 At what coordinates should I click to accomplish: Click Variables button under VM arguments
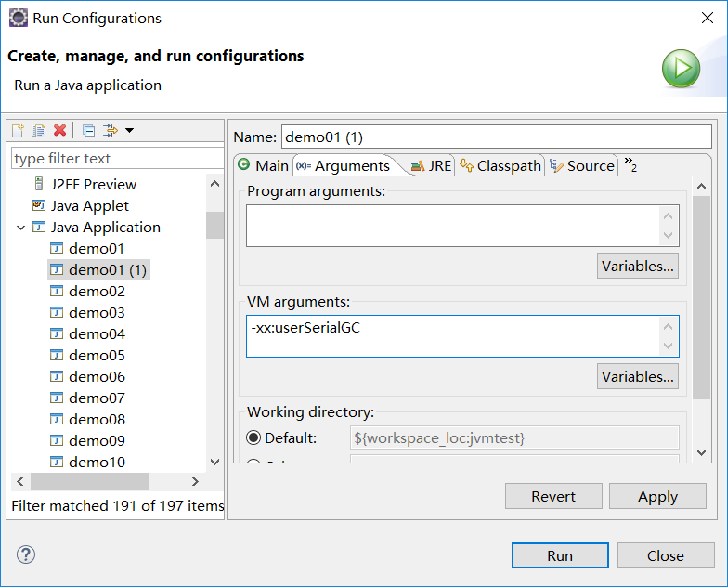tap(637, 376)
